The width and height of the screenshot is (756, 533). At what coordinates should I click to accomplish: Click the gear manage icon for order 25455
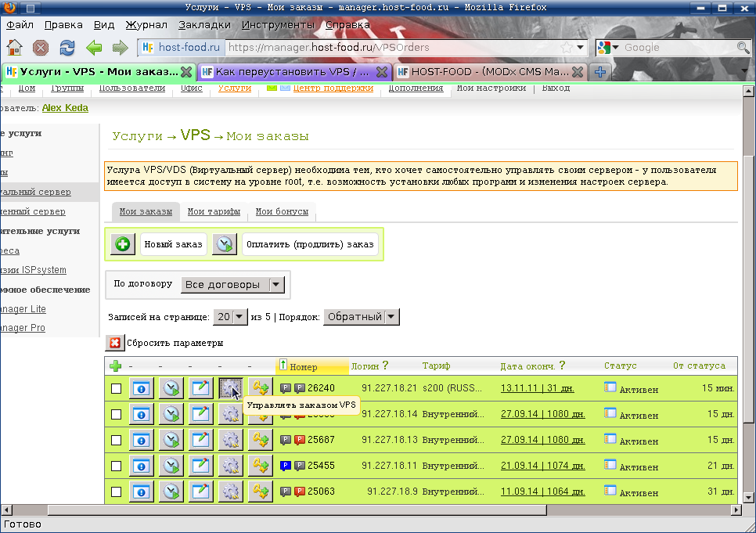point(230,466)
